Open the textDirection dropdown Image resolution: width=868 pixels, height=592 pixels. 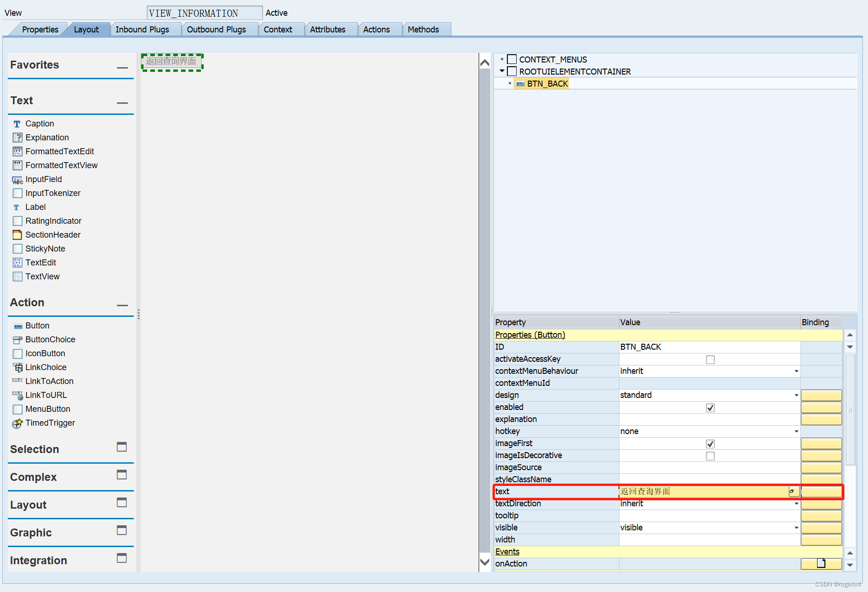point(796,504)
